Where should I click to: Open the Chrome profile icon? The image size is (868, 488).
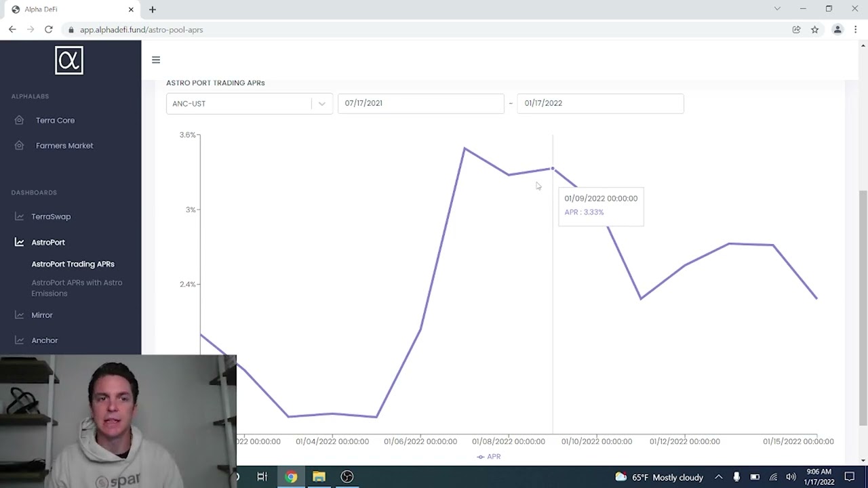pos(837,29)
